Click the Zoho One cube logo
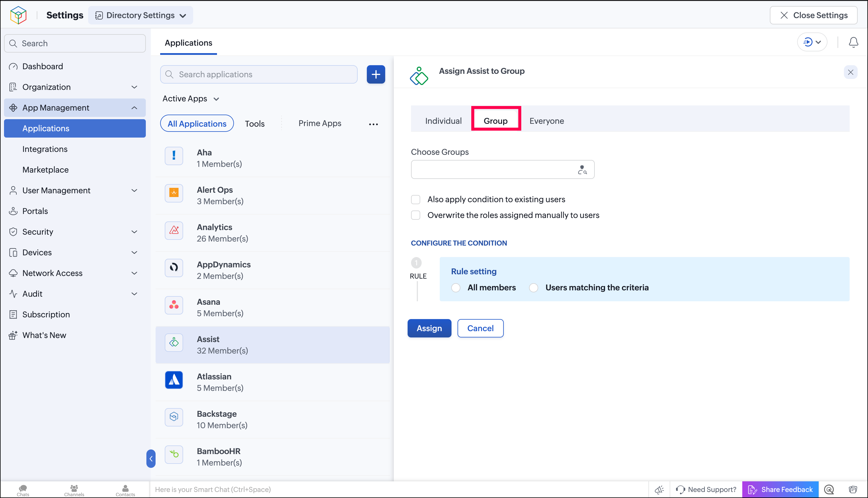This screenshot has width=868, height=498. [x=18, y=16]
